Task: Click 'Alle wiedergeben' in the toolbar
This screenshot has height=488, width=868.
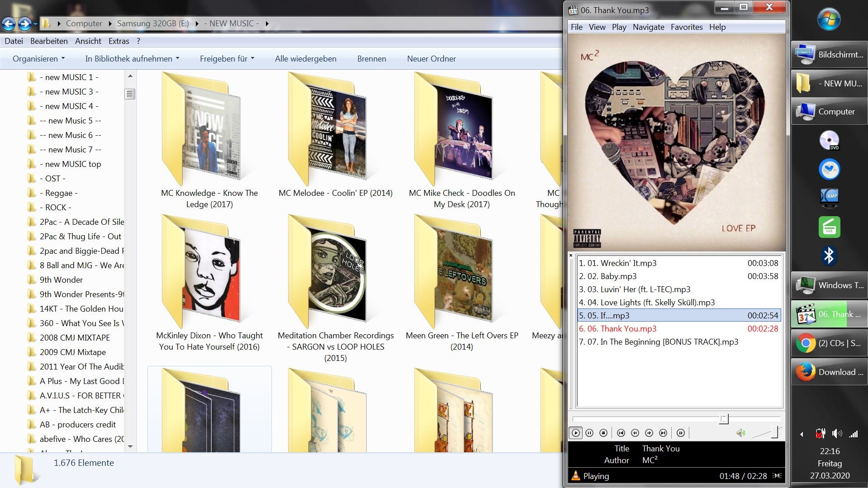Action: click(306, 59)
